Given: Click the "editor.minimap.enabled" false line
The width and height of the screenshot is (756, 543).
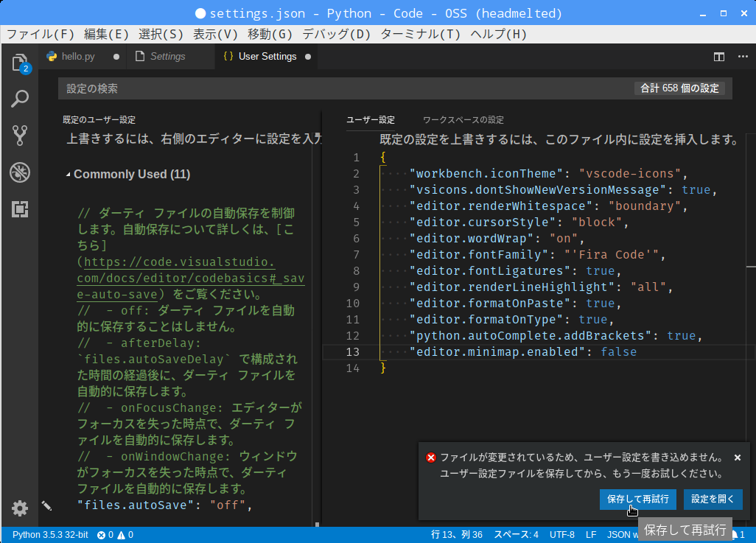Looking at the screenshot, I should pos(523,352).
